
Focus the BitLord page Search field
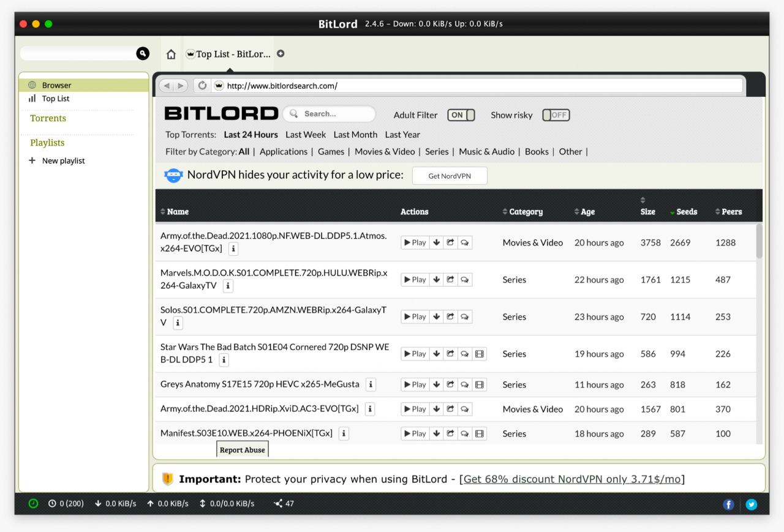(329, 114)
